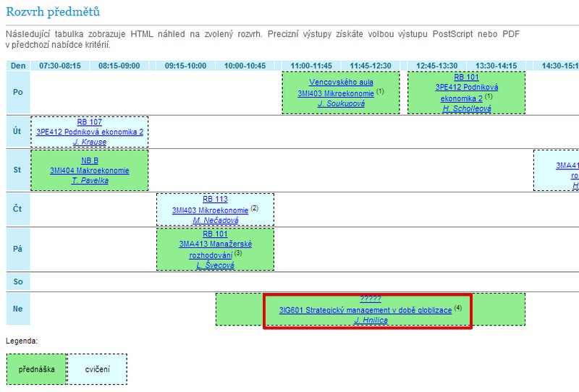The width and height of the screenshot is (579, 392).
Task: Open teacher J. Krause link
Action: click(x=90, y=142)
